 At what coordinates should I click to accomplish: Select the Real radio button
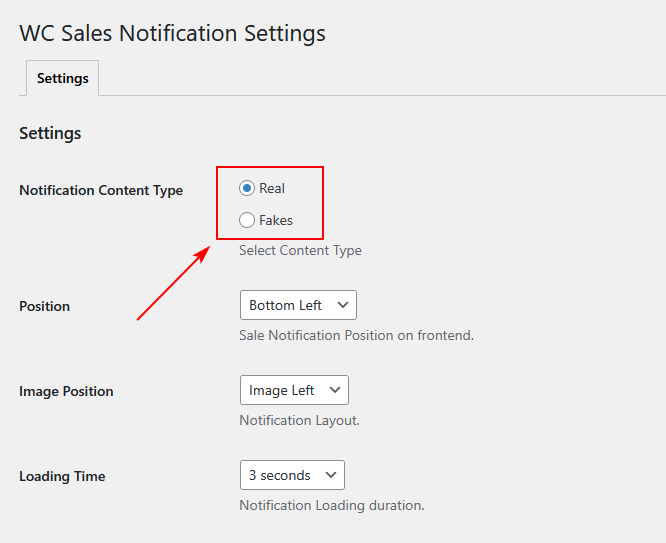click(x=247, y=188)
